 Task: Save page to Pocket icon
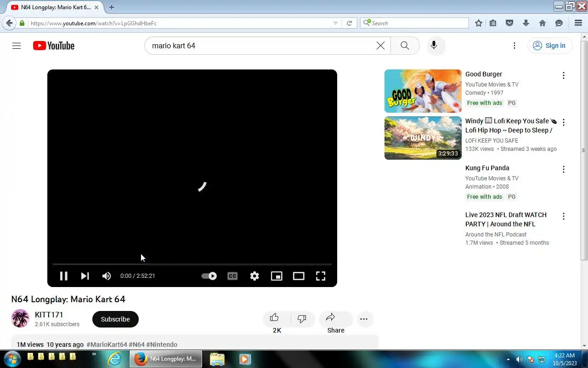pyautogui.click(x=509, y=23)
